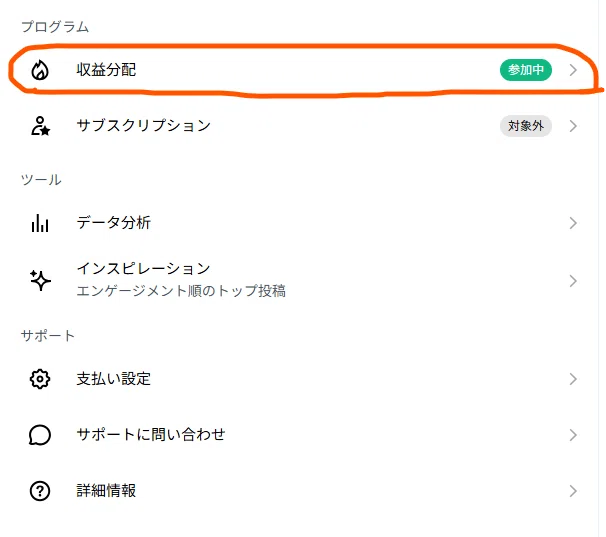Click the bar chart icon for データ分析
This screenshot has height=537, width=606.
coord(40,223)
